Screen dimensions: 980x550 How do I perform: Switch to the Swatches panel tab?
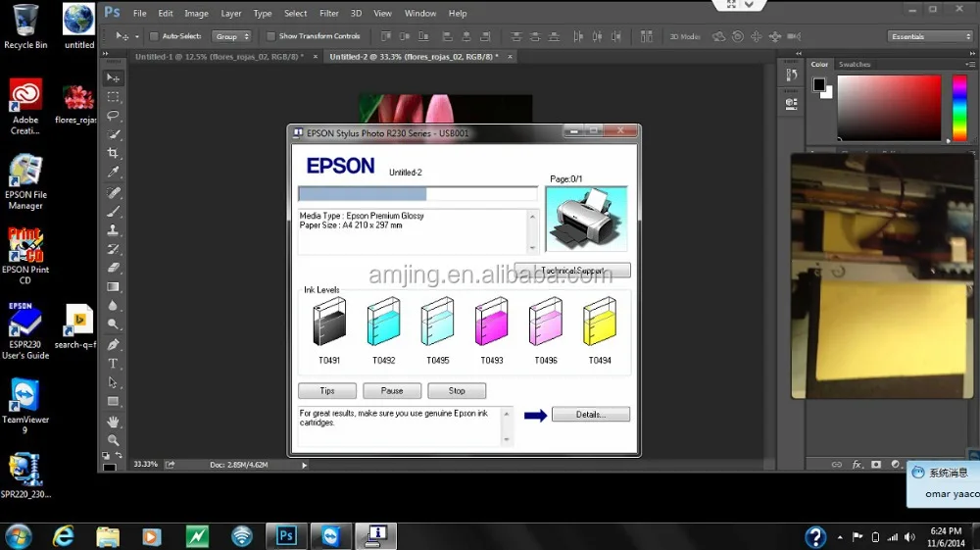(854, 64)
